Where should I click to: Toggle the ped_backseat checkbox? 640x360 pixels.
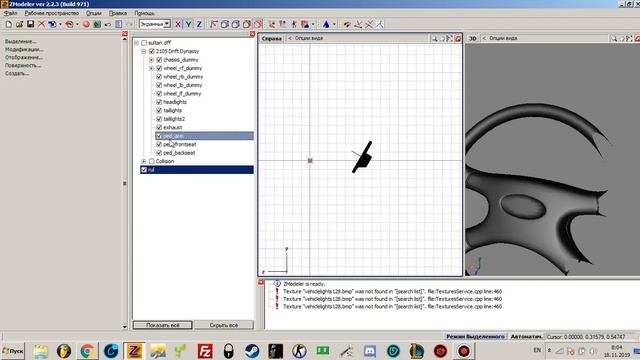[x=159, y=153]
